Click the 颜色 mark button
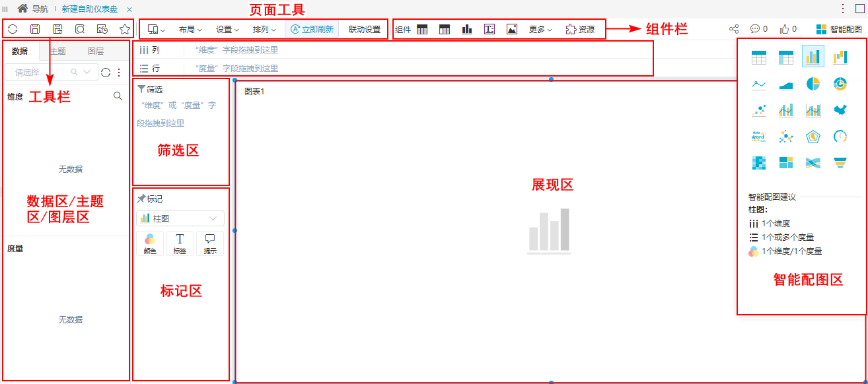868x384 pixels. (x=150, y=243)
